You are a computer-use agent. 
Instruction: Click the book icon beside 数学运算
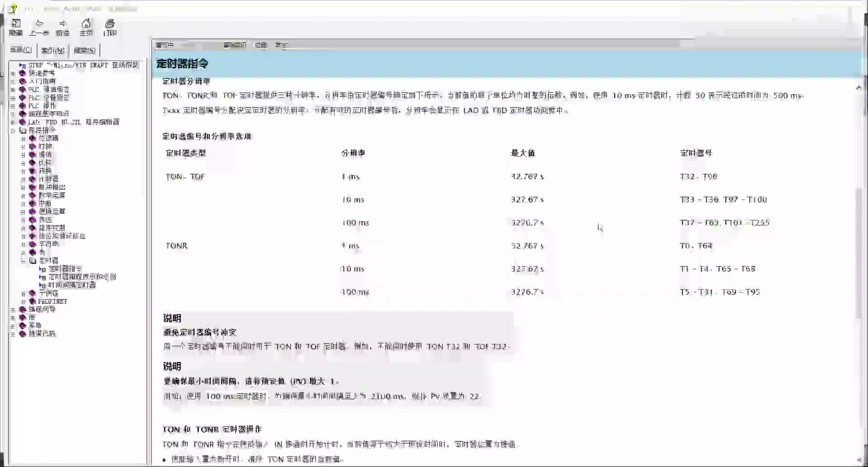point(33,195)
